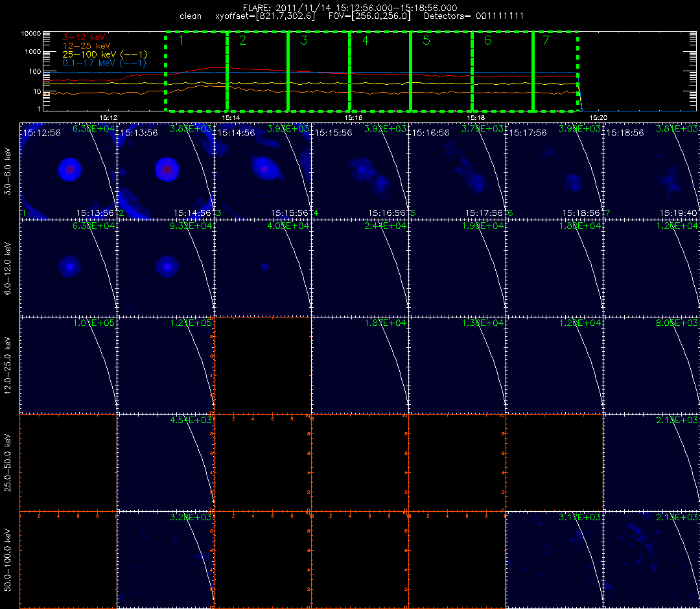This screenshot has height=609, width=700.
Task: Pick interval label 6 in the time plot
Action: (x=488, y=41)
